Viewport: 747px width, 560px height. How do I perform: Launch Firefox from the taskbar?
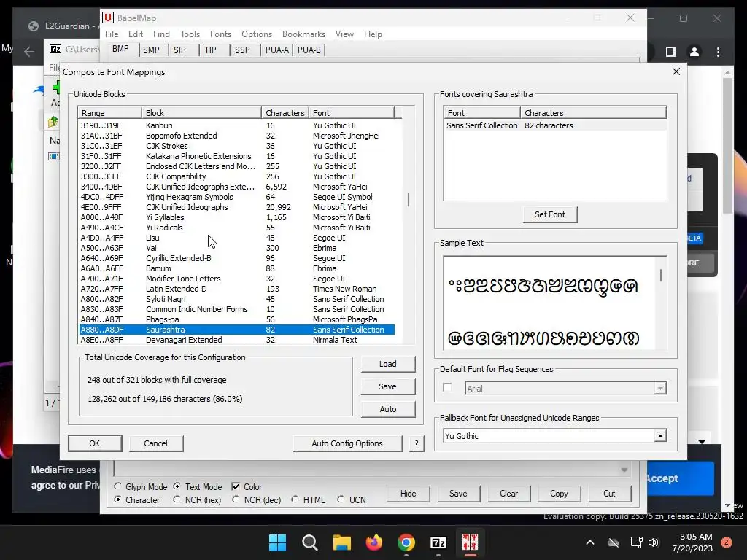tap(374, 542)
